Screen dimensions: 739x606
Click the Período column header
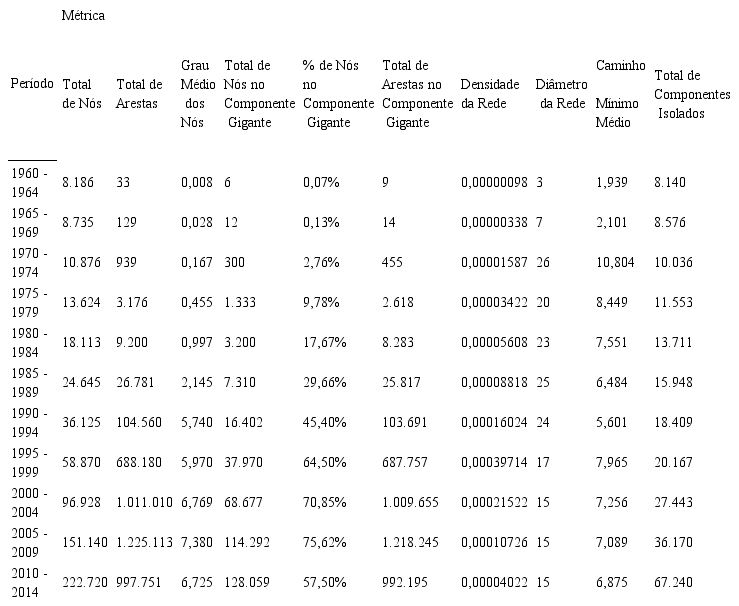32,84
